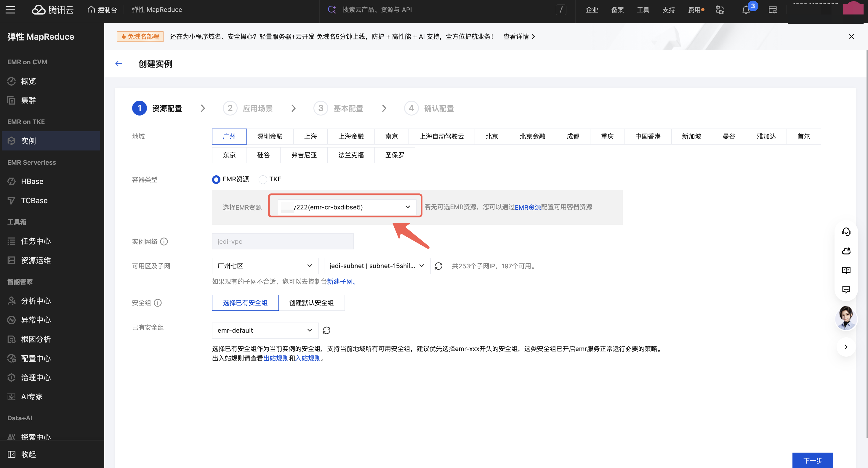This screenshot has height=468, width=868.
Task: Show info tooltip for 安全组
Action: click(x=158, y=302)
